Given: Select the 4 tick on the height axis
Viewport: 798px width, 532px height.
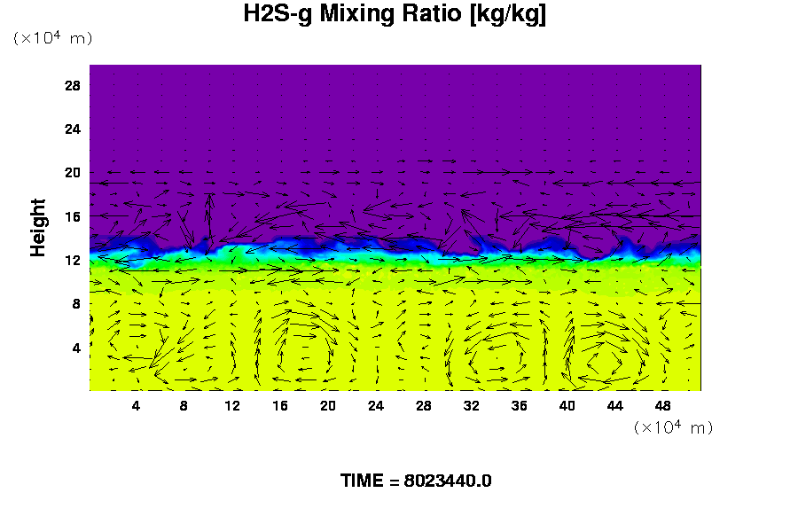Looking at the screenshot, I should point(76,348).
